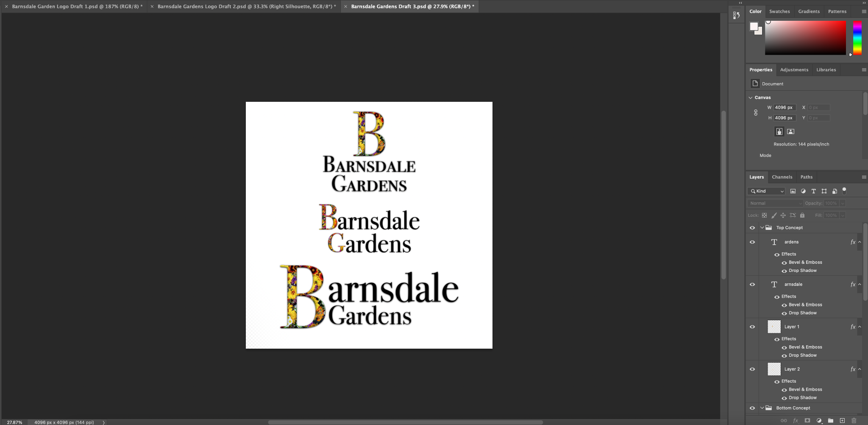Switch to the Channels tab
Image resolution: width=868 pixels, height=425 pixels.
(782, 177)
